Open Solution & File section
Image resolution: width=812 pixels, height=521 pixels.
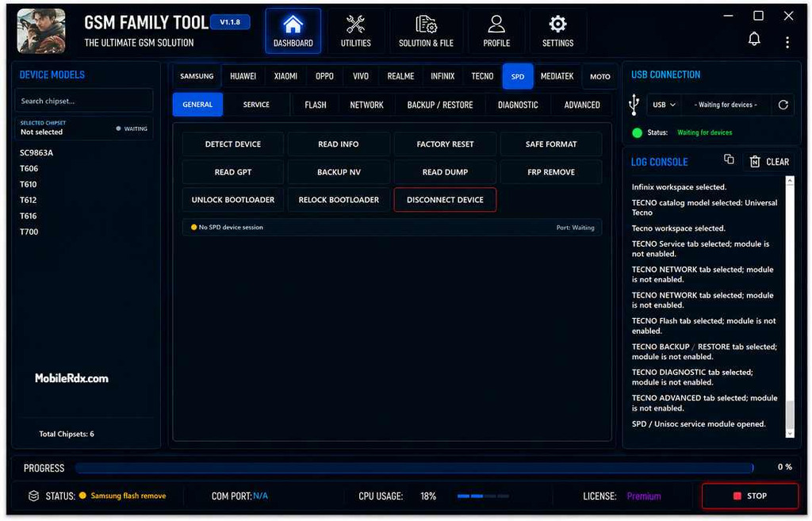pos(426,31)
